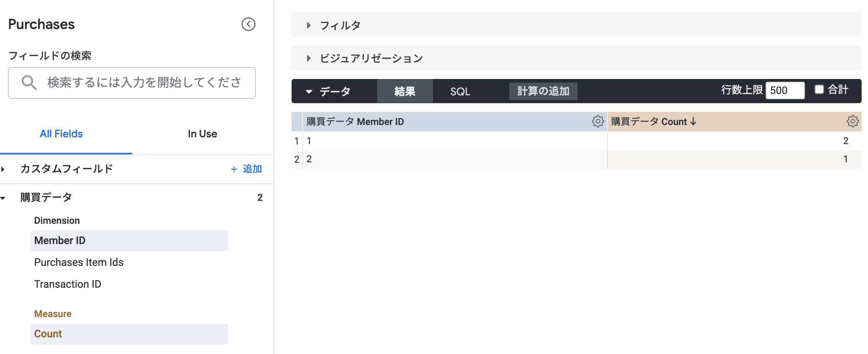Open Count column gear settings
This screenshot has height=354, width=868.
tap(853, 121)
